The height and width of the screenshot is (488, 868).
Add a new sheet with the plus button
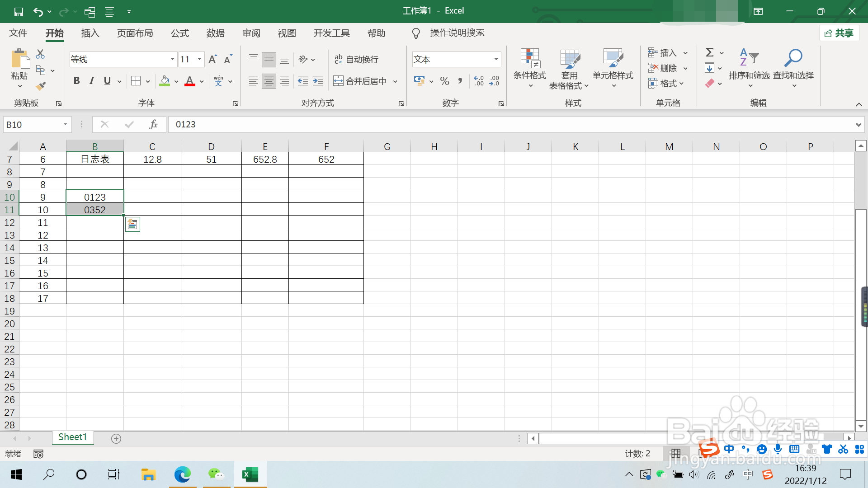tap(116, 438)
